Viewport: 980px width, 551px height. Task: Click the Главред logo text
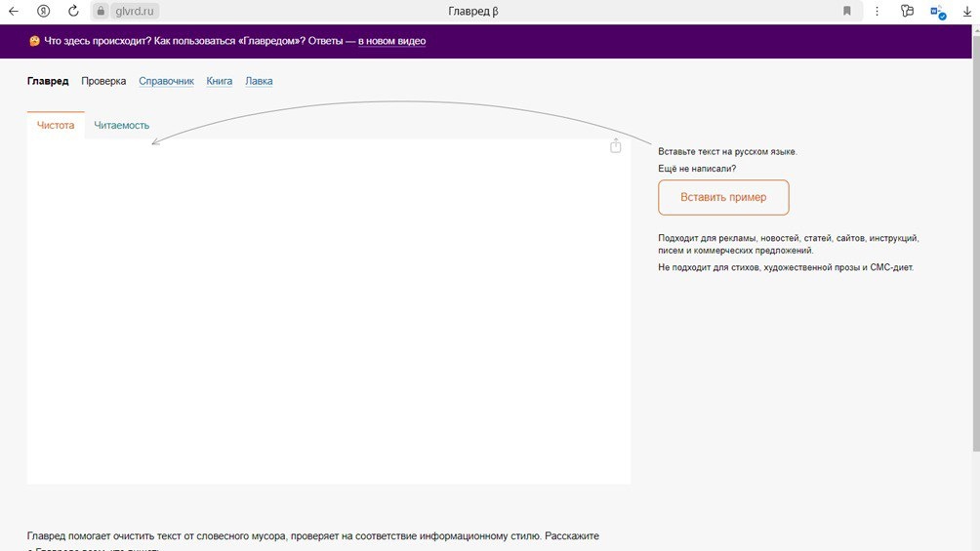pyautogui.click(x=48, y=81)
